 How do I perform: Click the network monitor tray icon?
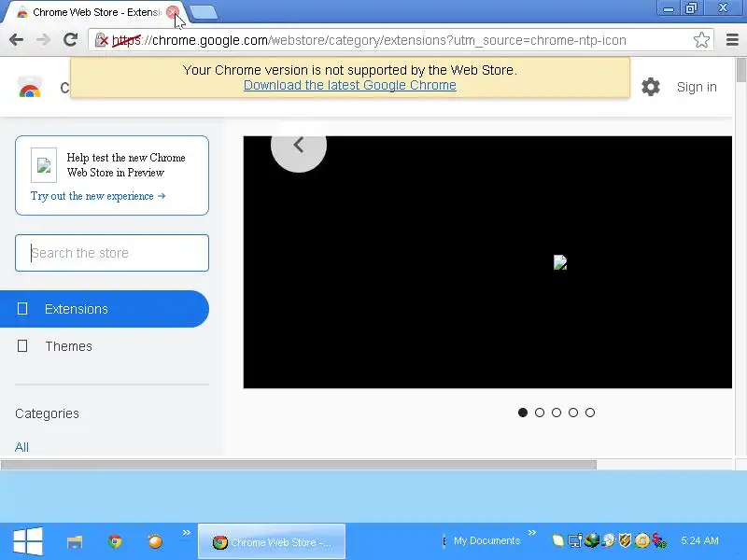click(575, 541)
